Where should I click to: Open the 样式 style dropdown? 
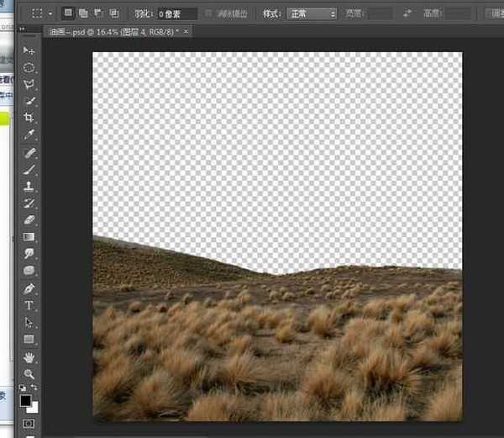pyautogui.click(x=312, y=13)
